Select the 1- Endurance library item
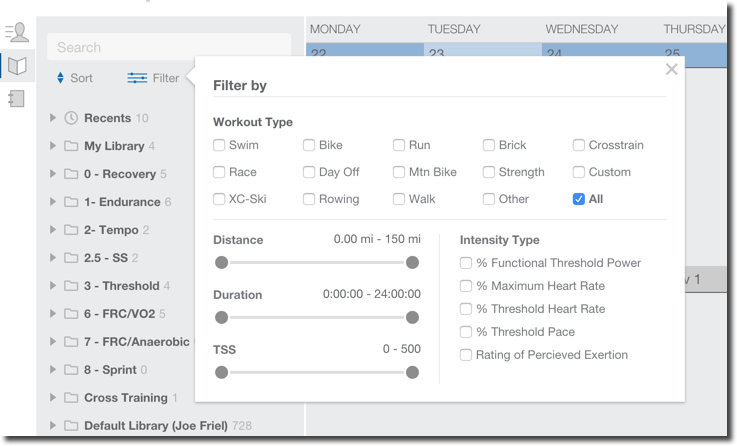The width and height of the screenshot is (737, 446). coord(122,202)
